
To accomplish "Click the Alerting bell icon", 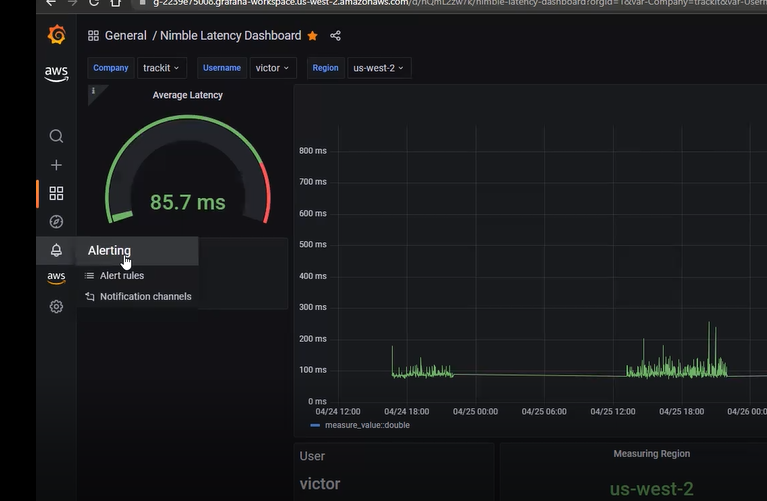I will [56, 250].
